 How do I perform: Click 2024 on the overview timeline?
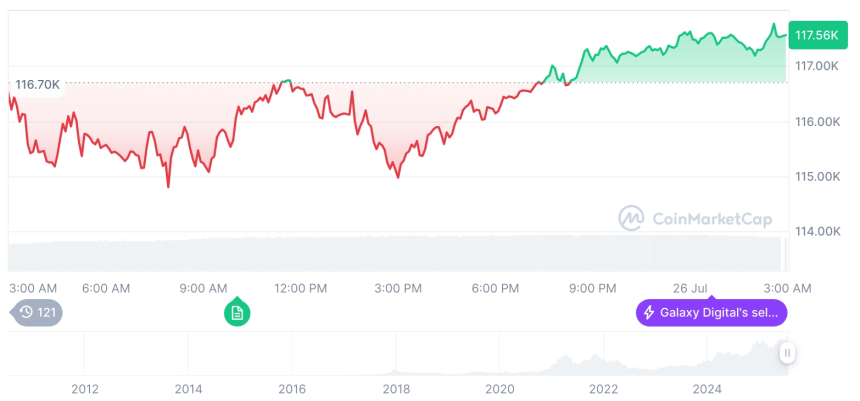click(x=707, y=388)
